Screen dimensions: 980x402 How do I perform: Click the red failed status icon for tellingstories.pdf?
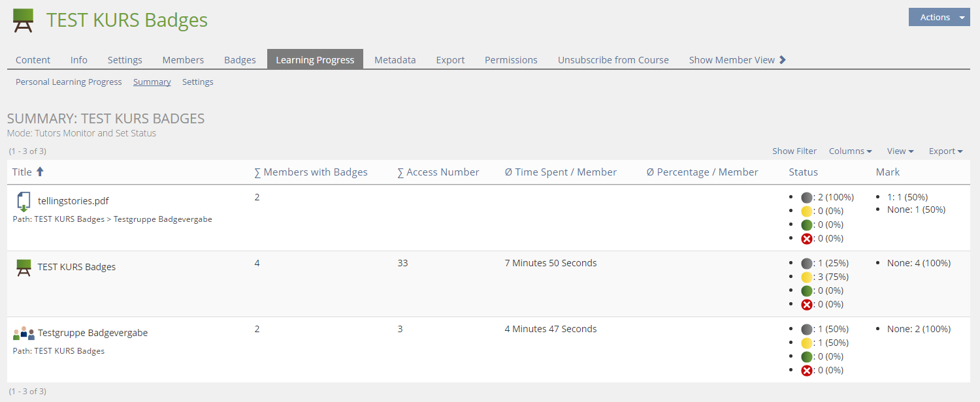807,239
